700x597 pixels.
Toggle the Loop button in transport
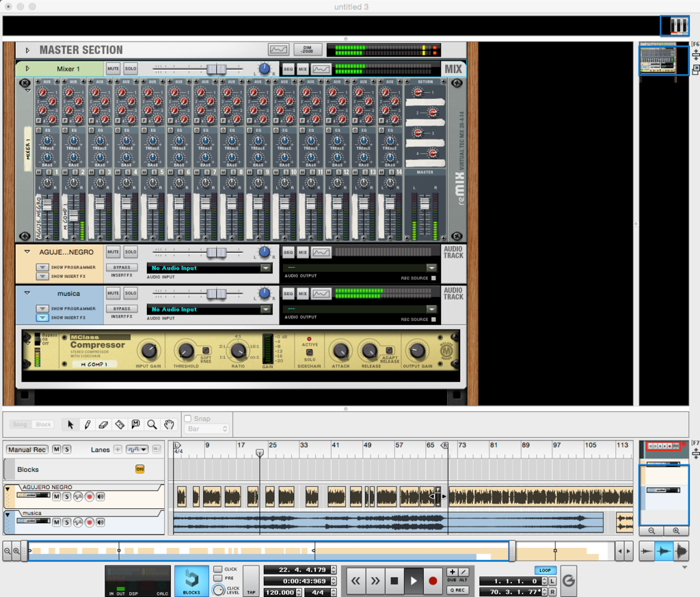[545, 570]
